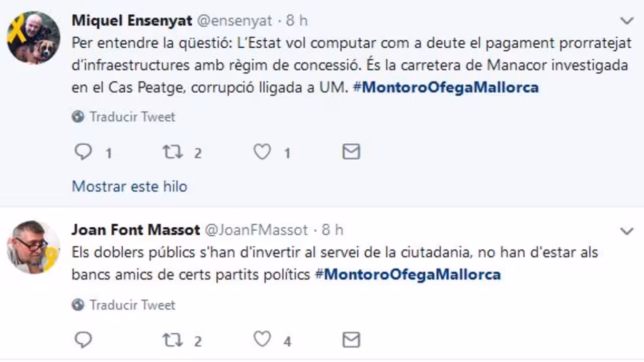Retweet Joan Font Massot's tweet
Screen dimensions: 644x362
tap(173, 340)
